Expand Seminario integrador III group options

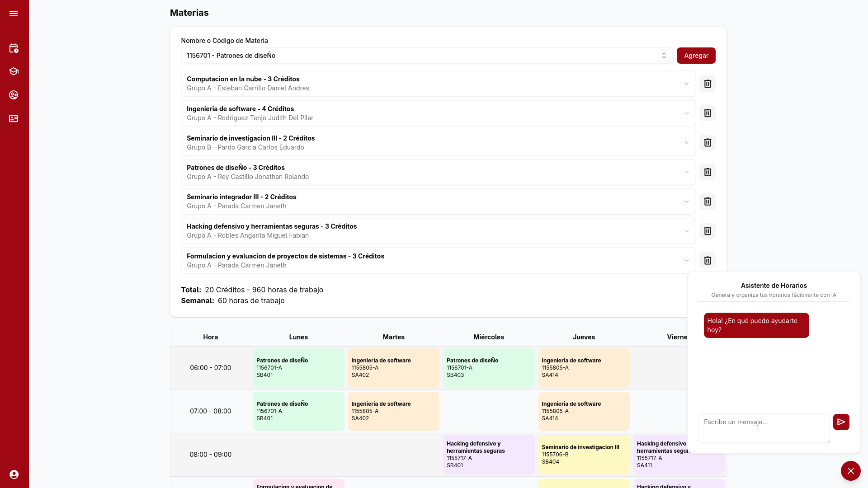686,202
